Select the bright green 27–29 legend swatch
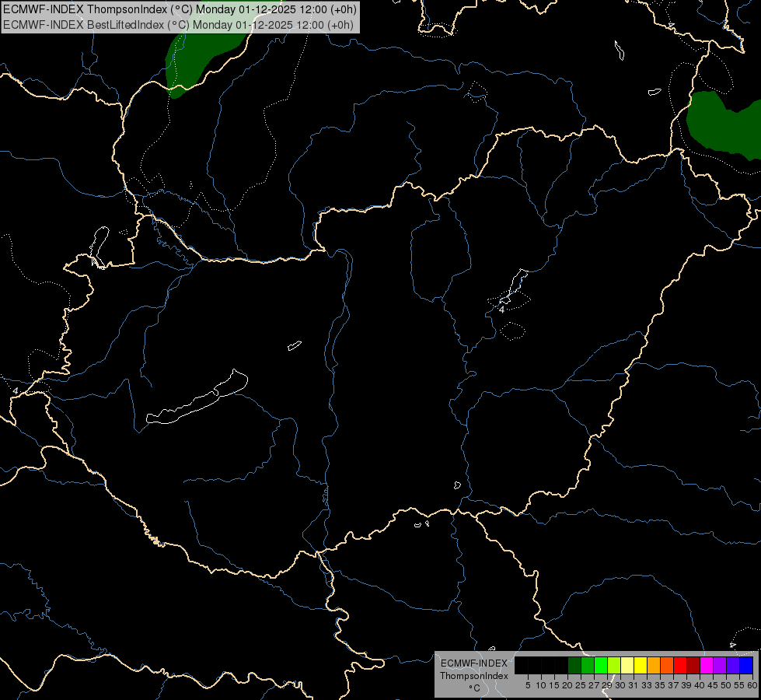 [x=601, y=665]
